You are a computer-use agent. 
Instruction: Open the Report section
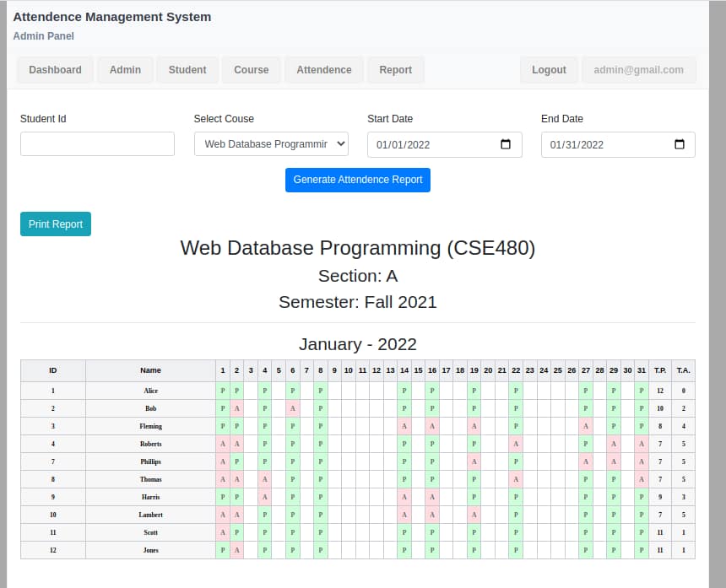coord(395,70)
